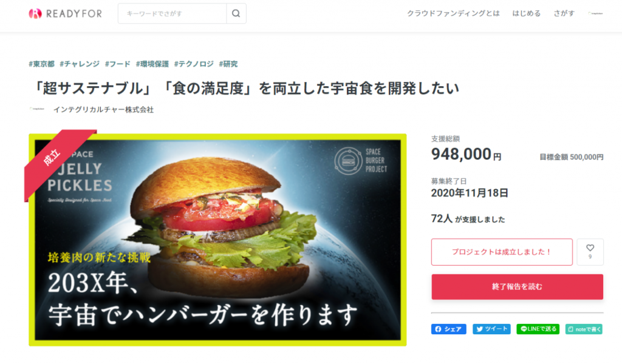The height and width of the screenshot is (364, 622).
Task: Open the #フード tag
Action: coord(117,64)
